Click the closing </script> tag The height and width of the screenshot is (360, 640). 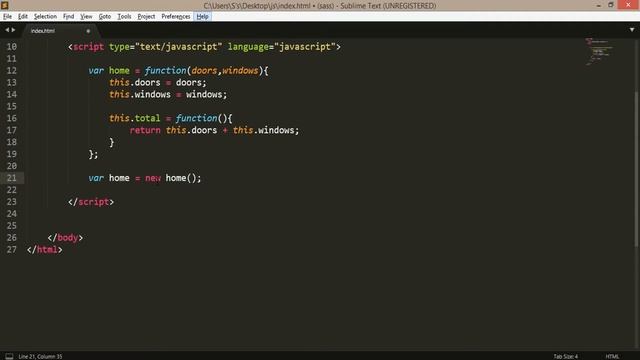[91, 202]
